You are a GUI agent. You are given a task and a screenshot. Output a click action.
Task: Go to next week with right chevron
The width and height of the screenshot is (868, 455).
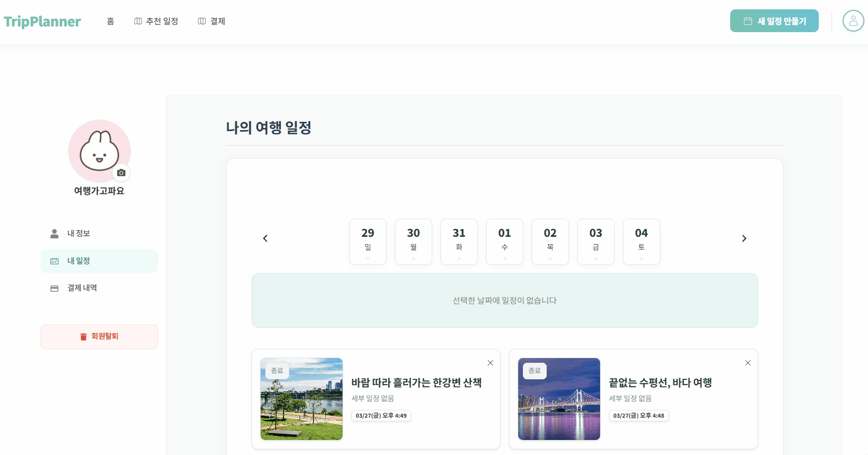click(x=744, y=238)
